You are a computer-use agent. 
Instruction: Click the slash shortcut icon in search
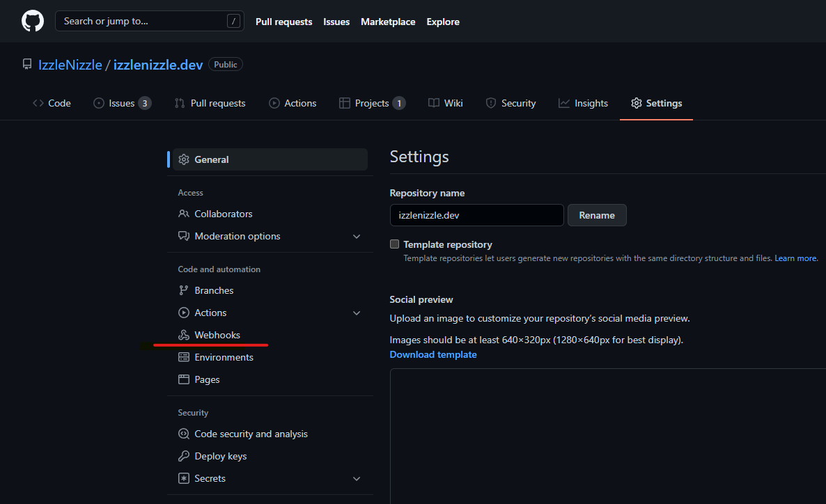pyautogui.click(x=233, y=21)
